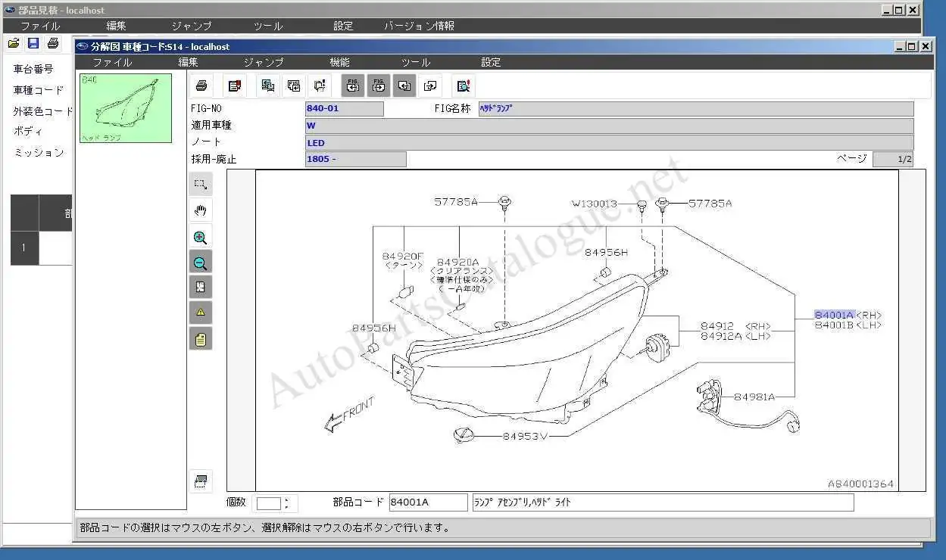Select part code 84001B <LH> in diagram
This screenshot has width=946, height=560.
[848, 325]
